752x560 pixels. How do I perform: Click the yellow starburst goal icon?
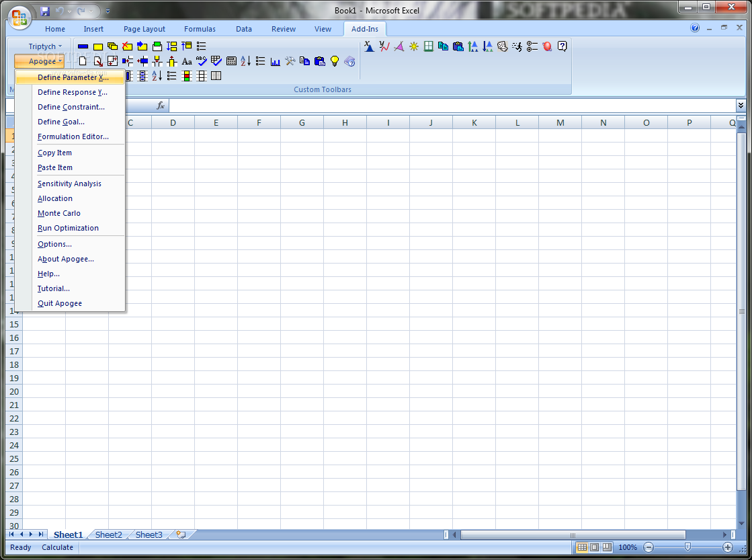pyautogui.click(x=413, y=46)
